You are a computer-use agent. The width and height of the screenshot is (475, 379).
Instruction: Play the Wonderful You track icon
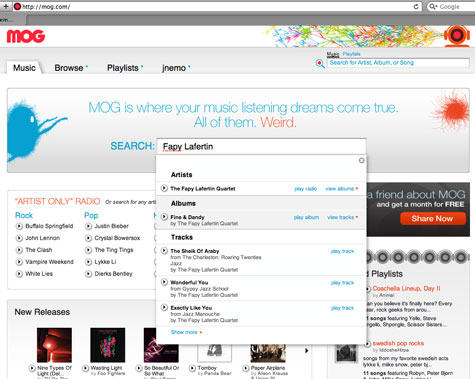point(164,282)
